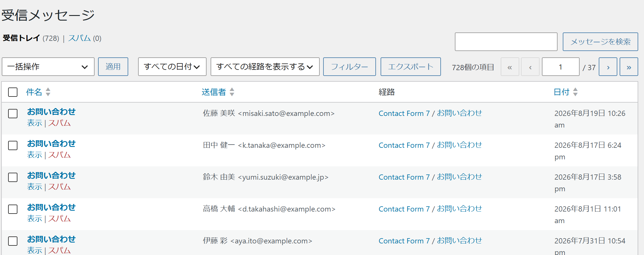Click 表示 under 佐藤 美咲's message
Image resolution: width=644 pixels, height=255 pixels.
[35, 123]
